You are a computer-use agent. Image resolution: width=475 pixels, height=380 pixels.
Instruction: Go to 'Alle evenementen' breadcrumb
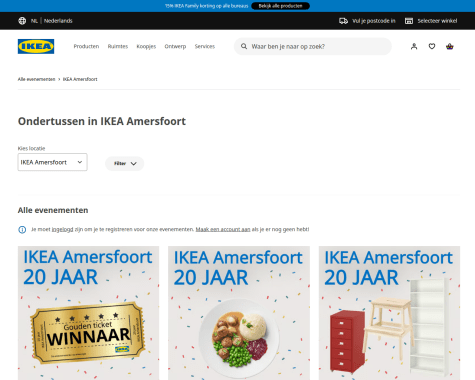coord(36,79)
